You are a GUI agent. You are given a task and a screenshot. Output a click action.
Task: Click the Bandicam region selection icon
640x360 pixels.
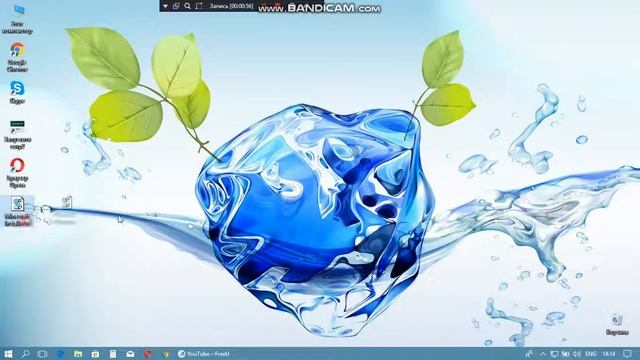coord(199,6)
